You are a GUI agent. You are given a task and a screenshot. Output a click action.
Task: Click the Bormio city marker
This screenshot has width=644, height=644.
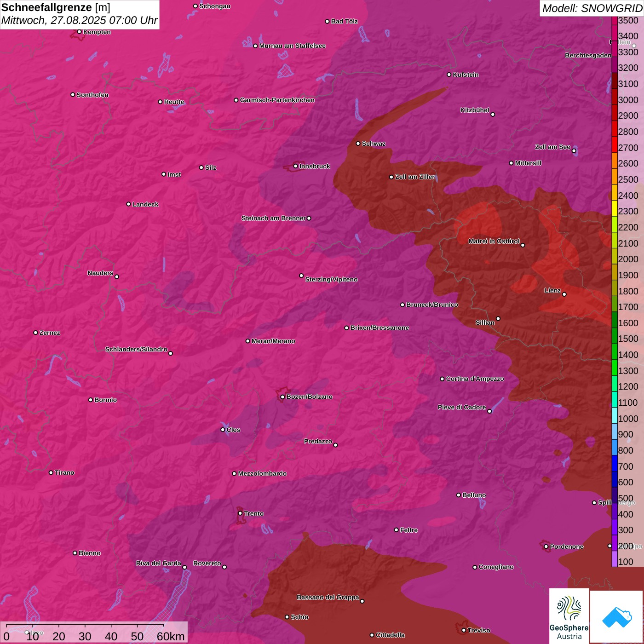pyautogui.click(x=91, y=400)
